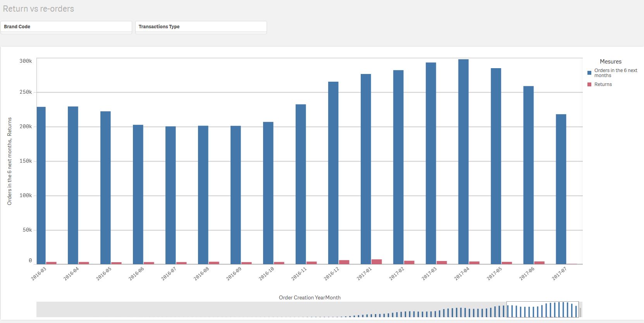Select the blue bar for 2016-09
This screenshot has width=644, height=323.
coord(236,195)
